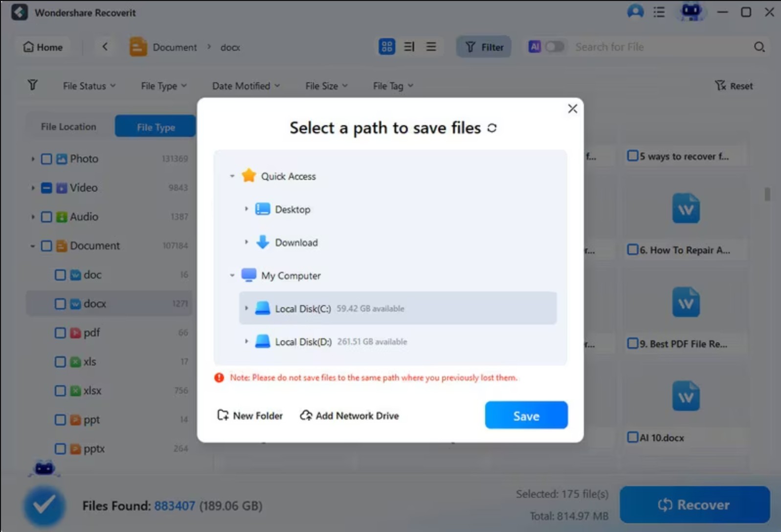Click the docx breadcrumb item
This screenshot has width=781, height=532.
click(230, 47)
